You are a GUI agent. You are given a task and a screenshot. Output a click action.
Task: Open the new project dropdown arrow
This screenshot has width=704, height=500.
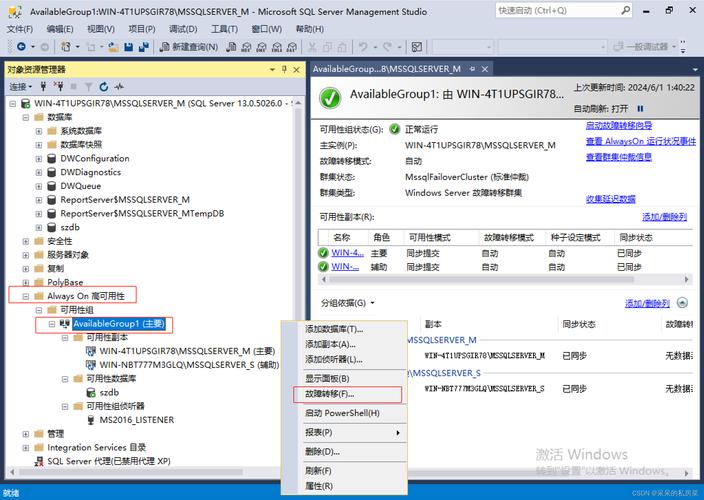coord(78,46)
